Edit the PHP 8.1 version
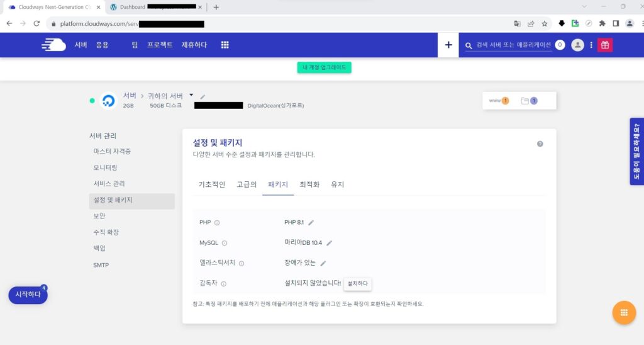Image resolution: width=644 pixels, height=345 pixels. [311, 222]
